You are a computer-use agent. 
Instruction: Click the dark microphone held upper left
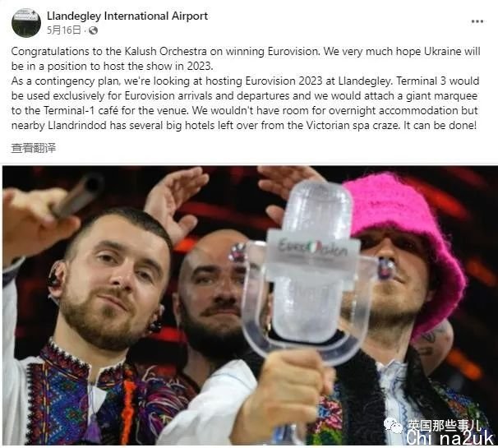[x=77, y=196]
